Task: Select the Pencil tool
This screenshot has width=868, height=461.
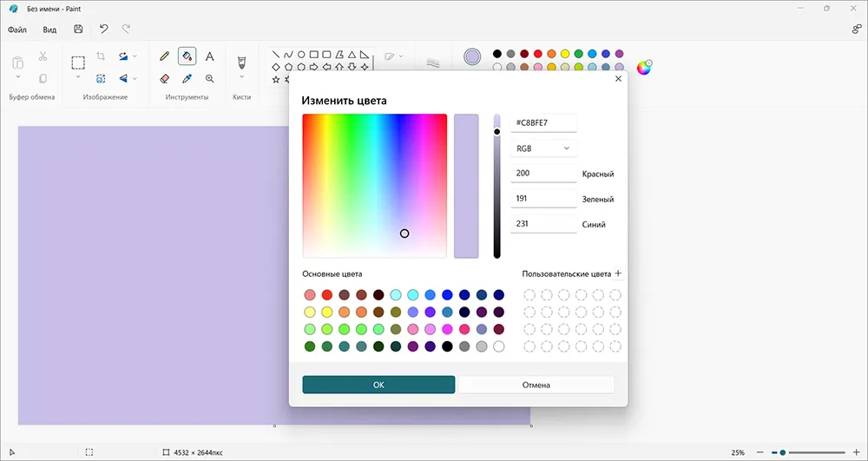Action: click(164, 56)
